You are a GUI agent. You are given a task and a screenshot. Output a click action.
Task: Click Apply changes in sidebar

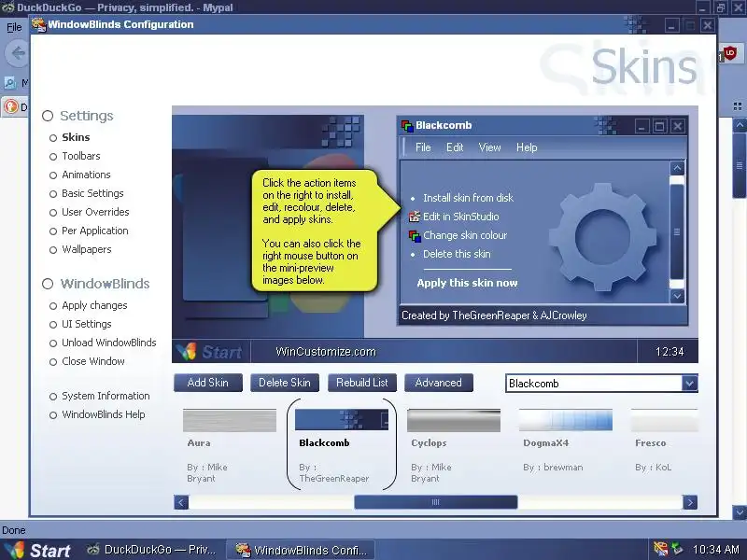(94, 305)
